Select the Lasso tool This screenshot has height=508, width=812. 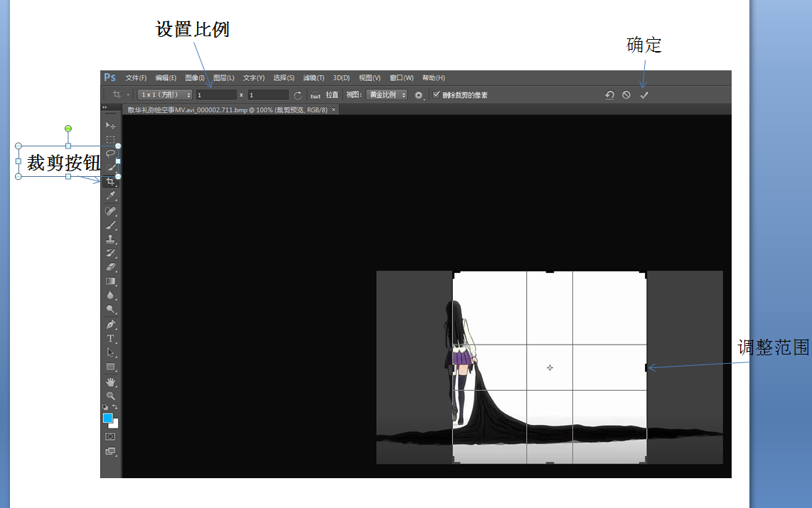[x=110, y=153]
